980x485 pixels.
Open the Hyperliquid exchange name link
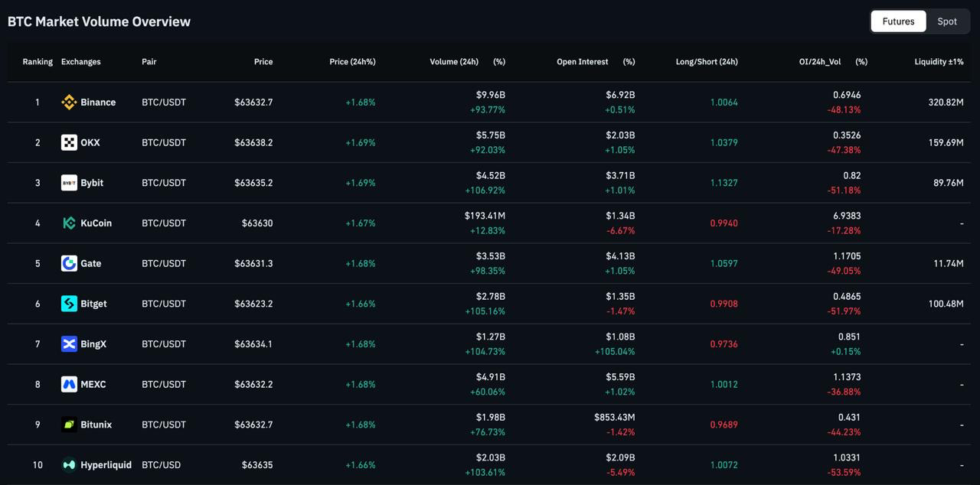[x=106, y=465]
